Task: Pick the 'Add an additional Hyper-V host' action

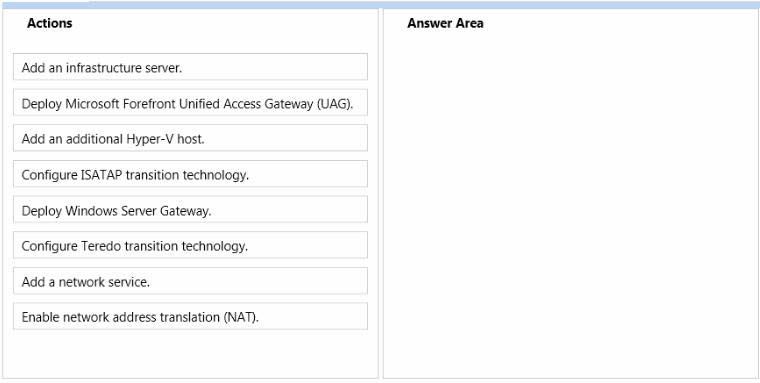Action: 190,138
